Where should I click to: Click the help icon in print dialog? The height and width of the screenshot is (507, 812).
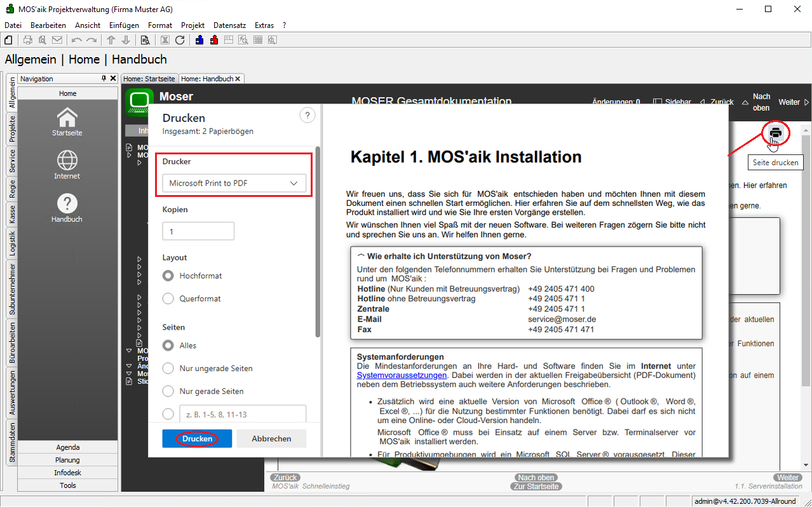coord(307,115)
